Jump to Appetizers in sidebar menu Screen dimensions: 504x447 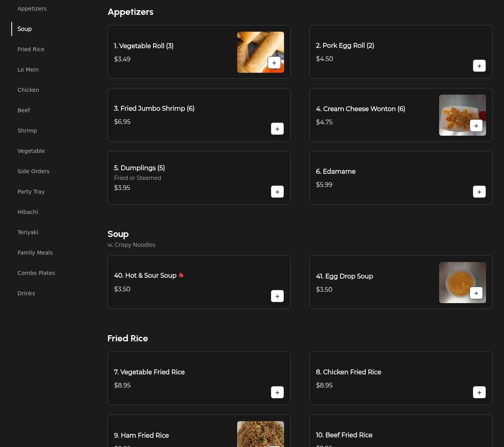32,9
